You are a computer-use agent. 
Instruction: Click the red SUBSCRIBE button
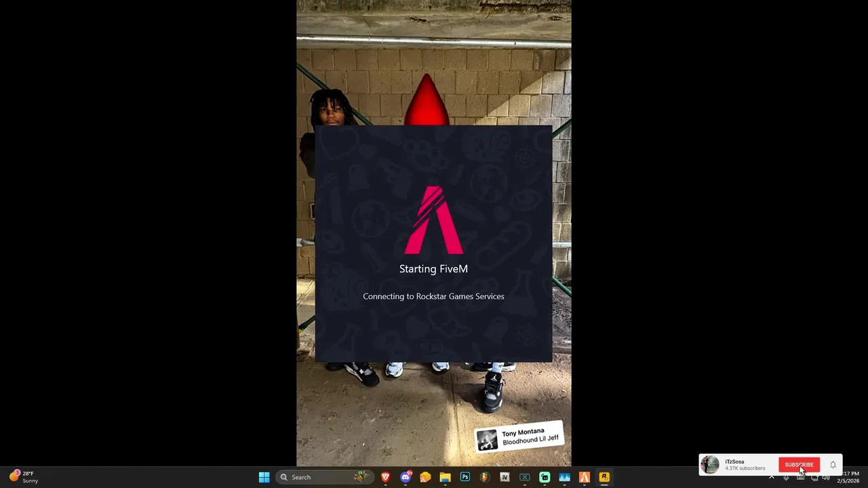click(x=799, y=465)
